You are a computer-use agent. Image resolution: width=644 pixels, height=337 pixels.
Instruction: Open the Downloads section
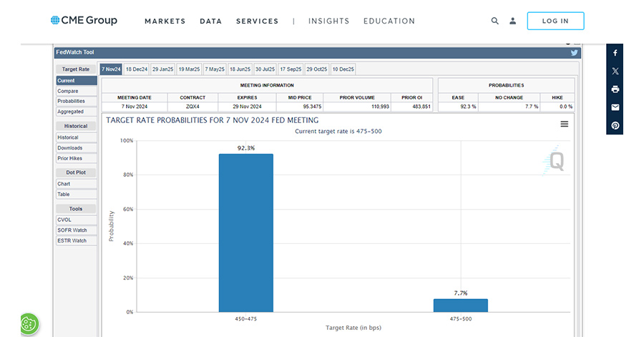[77, 148]
